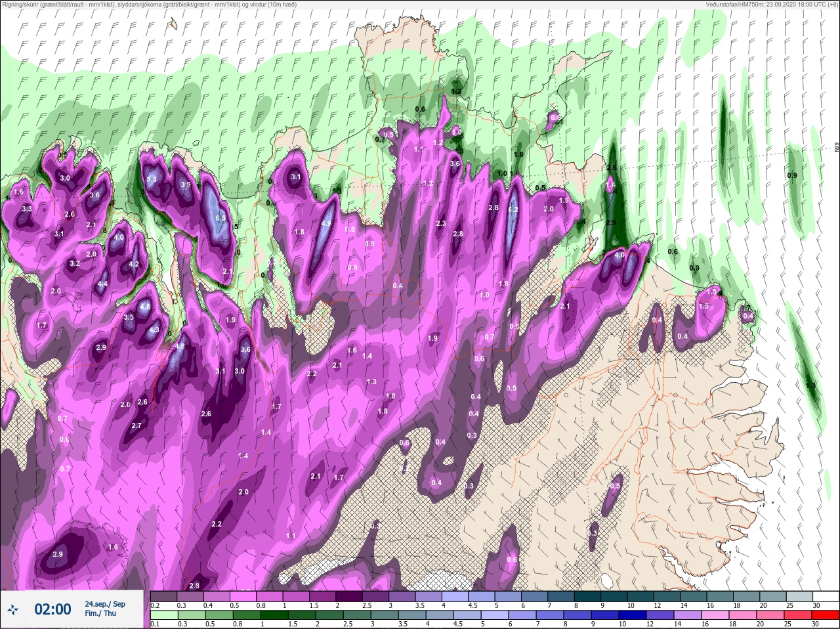Click the 4.3 precipitation value on the map
The width and height of the screenshot is (840, 629).
[154, 330]
